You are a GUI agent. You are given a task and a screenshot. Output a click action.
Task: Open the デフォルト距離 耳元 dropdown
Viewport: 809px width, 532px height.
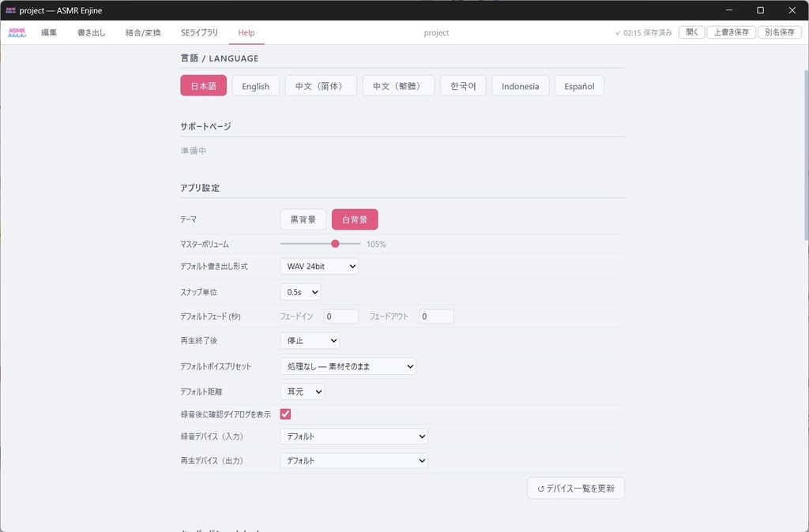click(302, 392)
